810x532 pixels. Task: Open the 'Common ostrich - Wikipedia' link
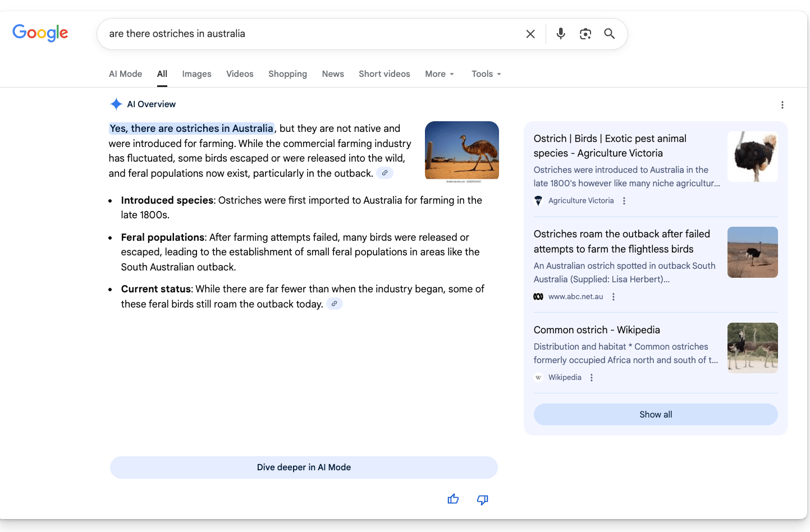[597, 330]
